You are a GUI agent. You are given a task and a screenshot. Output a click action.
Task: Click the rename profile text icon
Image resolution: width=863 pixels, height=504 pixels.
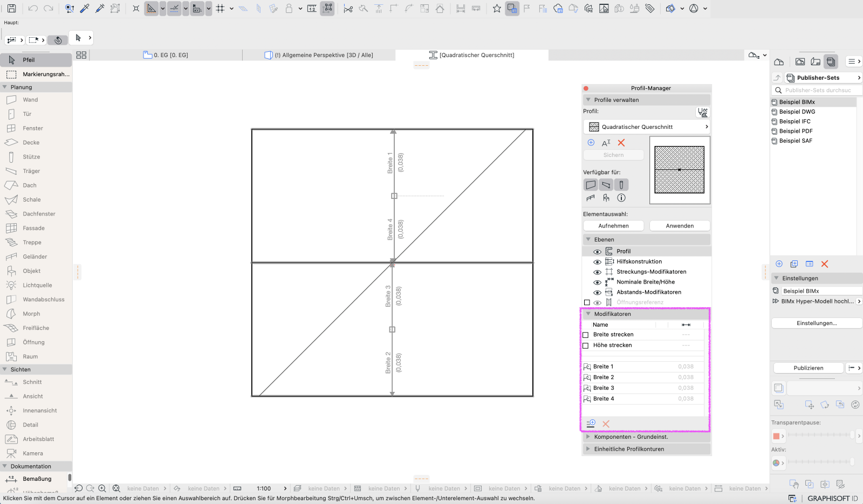pyautogui.click(x=606, y=143)
